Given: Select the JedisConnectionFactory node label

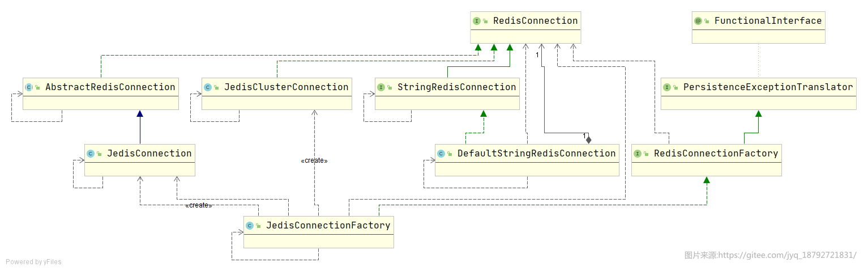Looking at the screenshot, I should tap(328, 226).
